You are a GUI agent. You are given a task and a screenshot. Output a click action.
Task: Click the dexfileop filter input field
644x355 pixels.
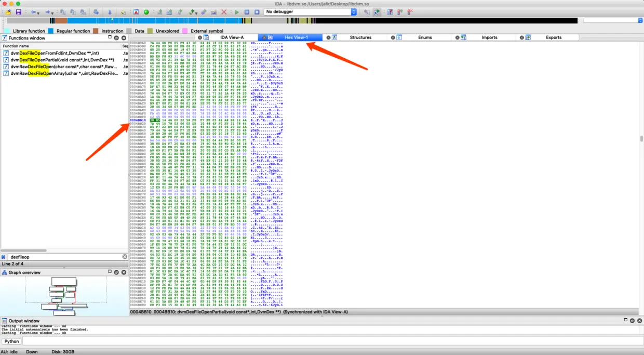65,257
